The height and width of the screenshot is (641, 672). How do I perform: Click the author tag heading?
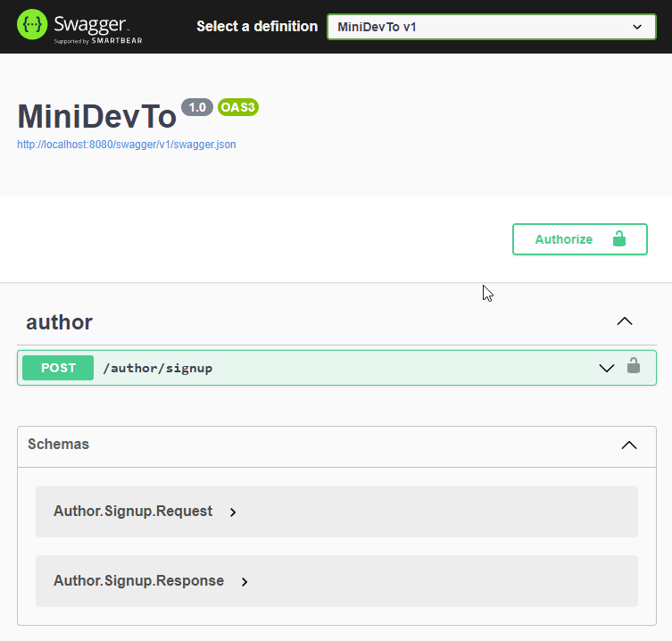click(x=59, y=322)
